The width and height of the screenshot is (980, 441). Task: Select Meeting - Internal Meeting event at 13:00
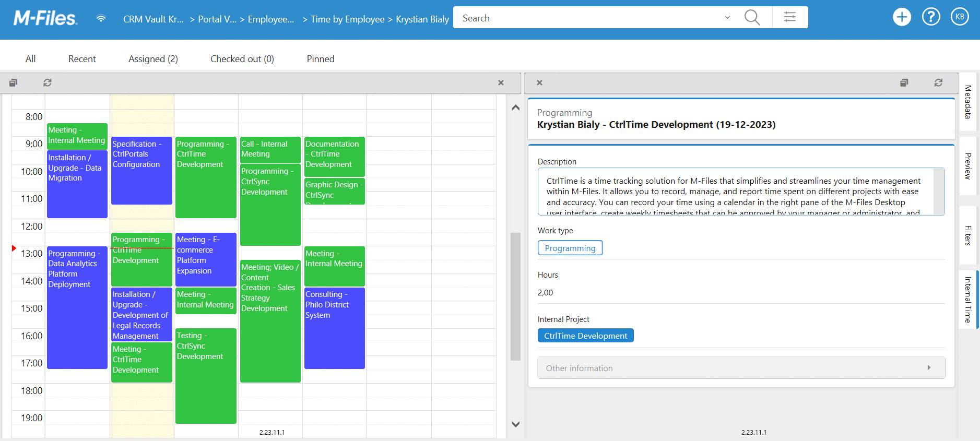pyautogui.click(x=335, y=266)
